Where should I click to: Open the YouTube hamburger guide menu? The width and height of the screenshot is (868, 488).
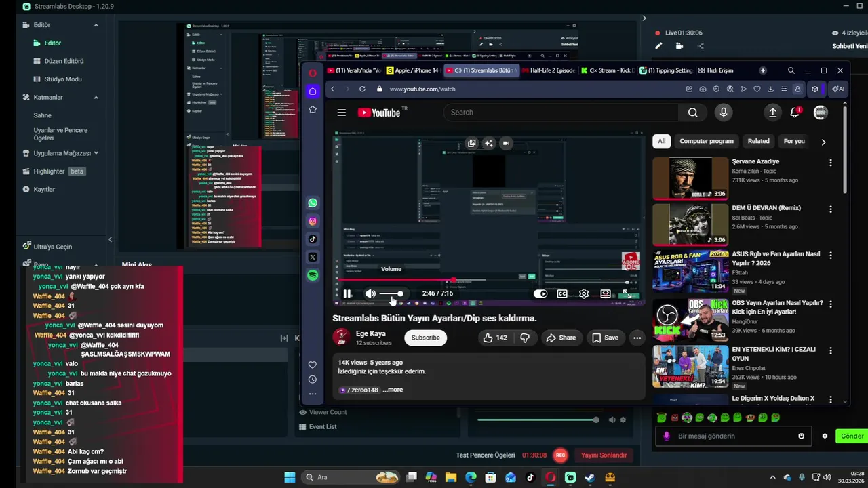(x=342, y=113)
